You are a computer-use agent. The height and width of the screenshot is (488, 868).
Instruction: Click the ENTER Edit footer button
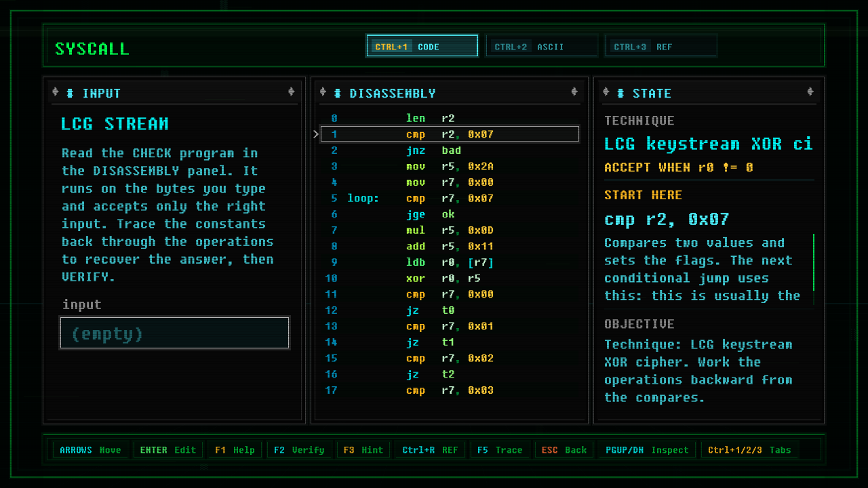(167, 449)
